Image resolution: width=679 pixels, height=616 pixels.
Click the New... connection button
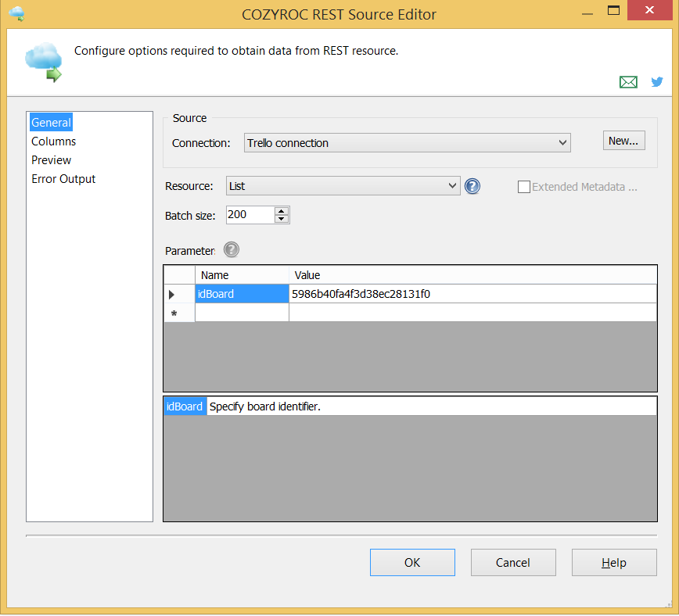click(623, 141)
